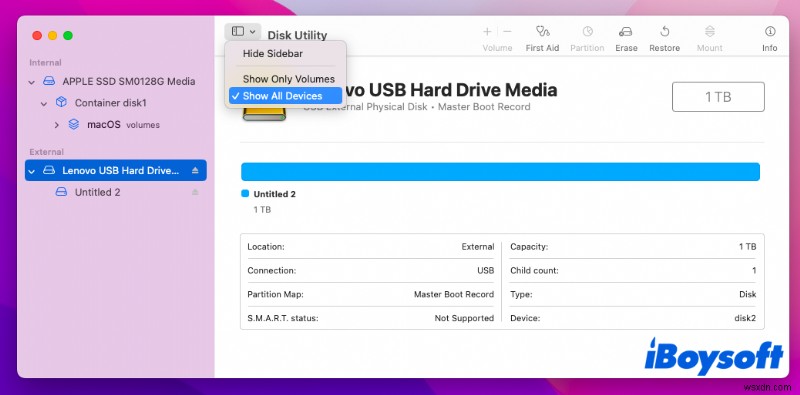Select Show All Devices option
This screenshot has width=800, height=395.
tap(285, 96)
